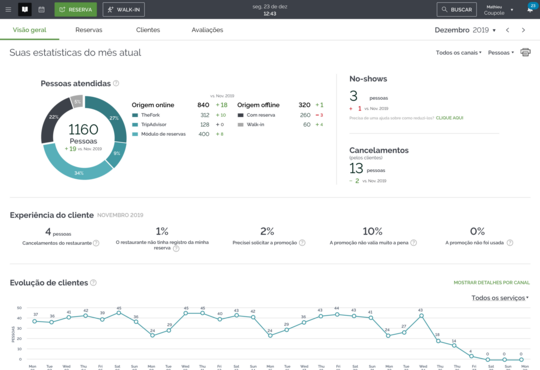
Task: Open the Todos os canais dropdown
Action: [x=458, y=53]
